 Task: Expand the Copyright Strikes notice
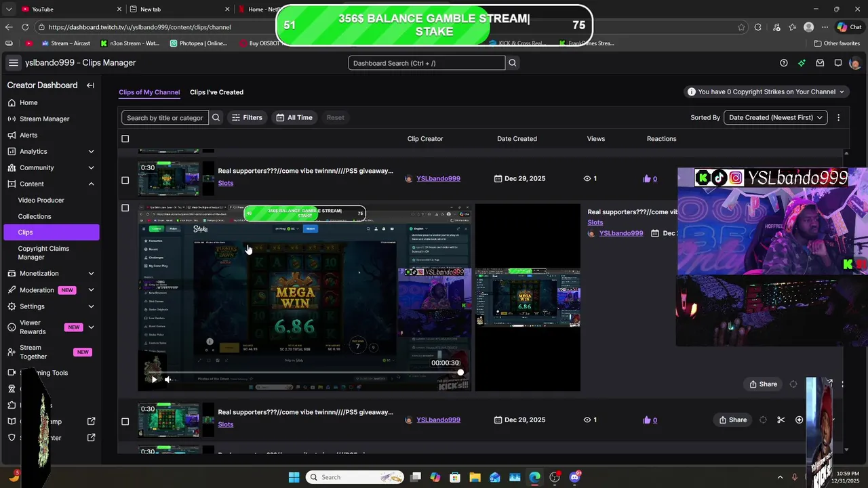tap(767, 91)
